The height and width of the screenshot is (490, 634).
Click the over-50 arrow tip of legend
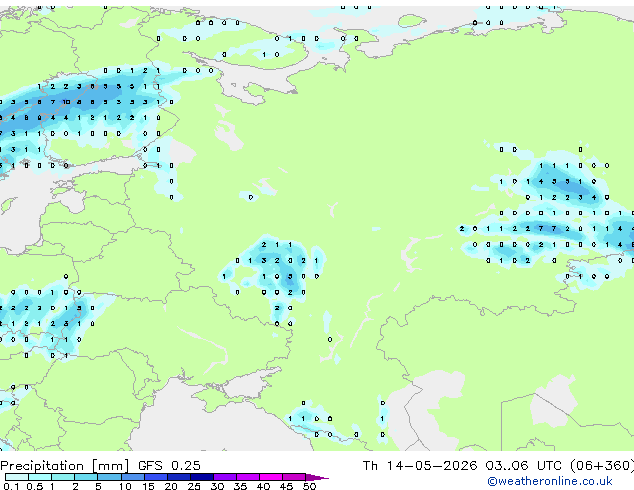coord(317,477)
